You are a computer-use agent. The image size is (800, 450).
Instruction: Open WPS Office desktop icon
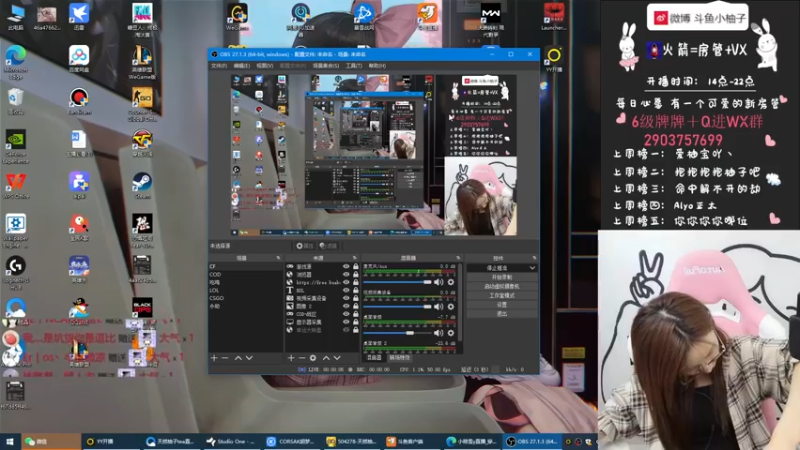[16, 186]
